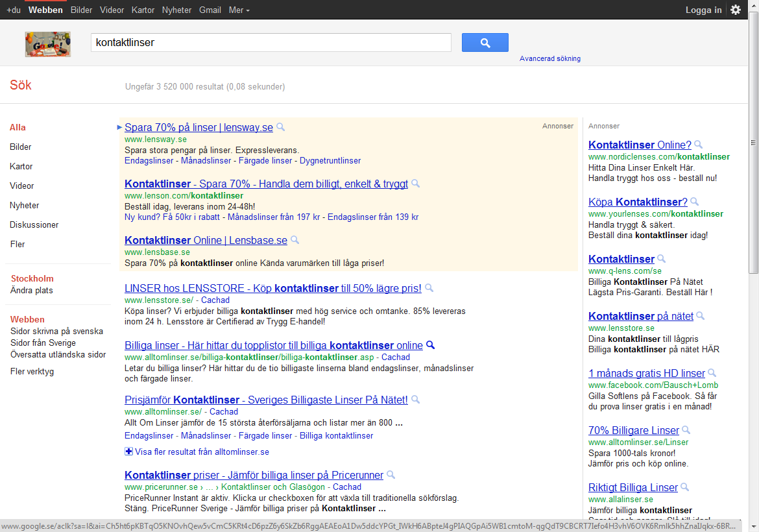The height and width of the screenshot is (532, 759).
Task: Select 'Sidor från Sverige' filter
Action: [43, 343]
